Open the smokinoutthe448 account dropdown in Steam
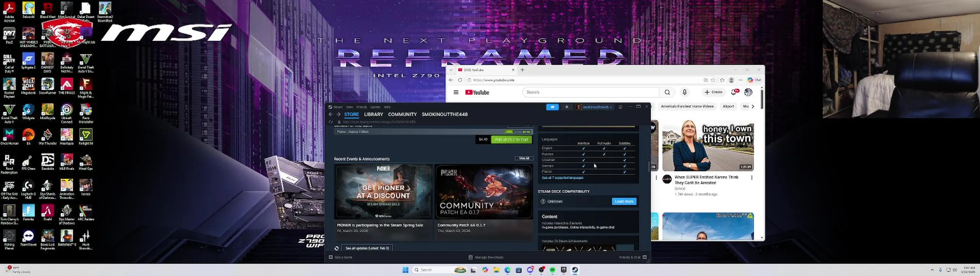 tap(595, 107)
